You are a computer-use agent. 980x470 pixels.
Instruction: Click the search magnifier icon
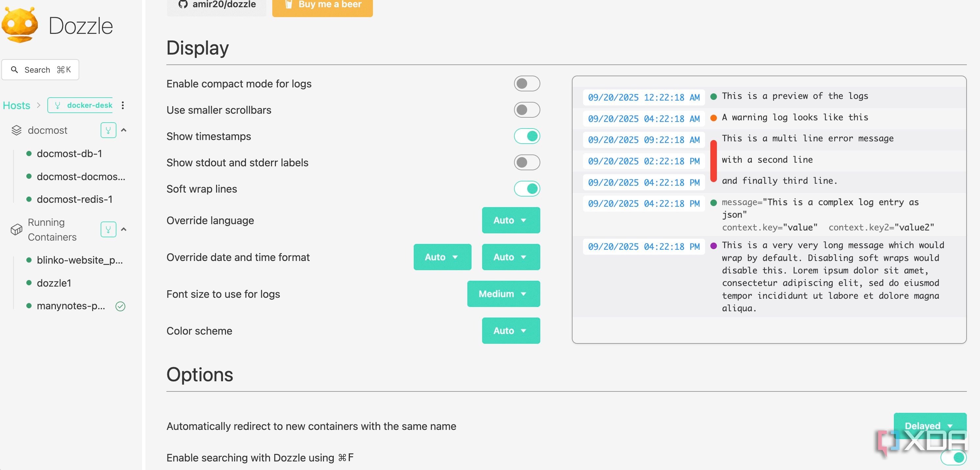(x=14, y=70)
